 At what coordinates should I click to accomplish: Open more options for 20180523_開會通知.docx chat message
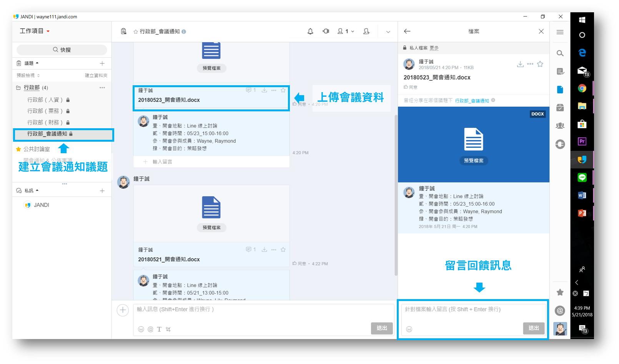(274, 90)
